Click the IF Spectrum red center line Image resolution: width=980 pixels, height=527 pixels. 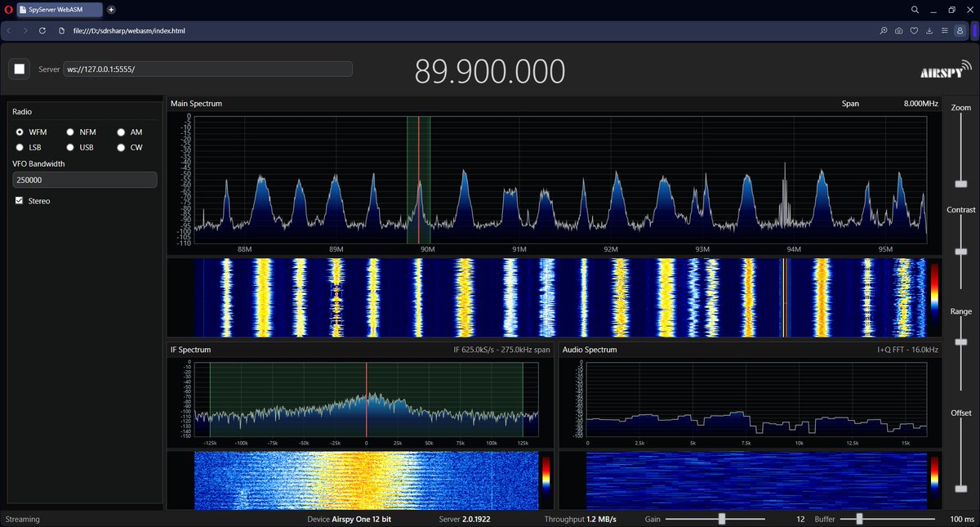(367, 400)
